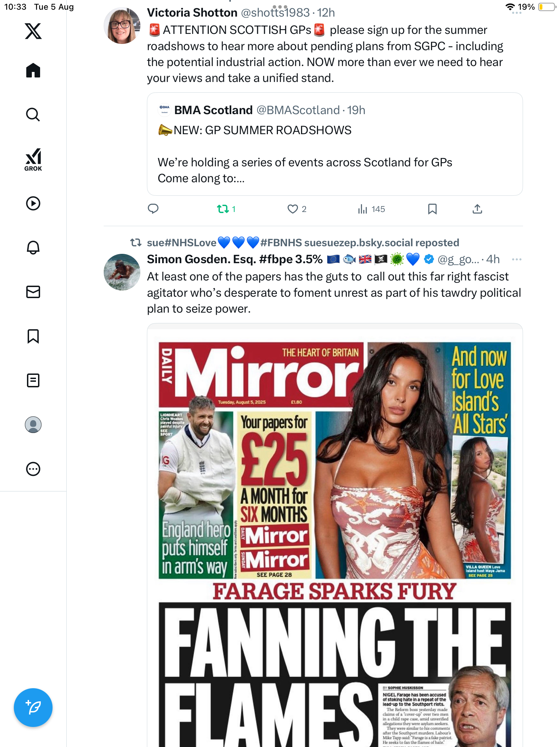Undo repost on Victoria Shotton's post
Viewport: 560px width, 747px height.
tap(223, 209)
